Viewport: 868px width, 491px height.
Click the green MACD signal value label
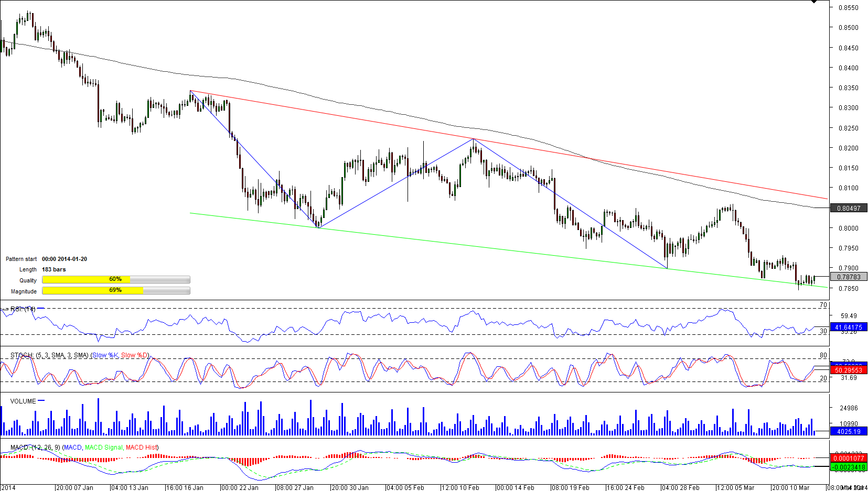(848, 467)
